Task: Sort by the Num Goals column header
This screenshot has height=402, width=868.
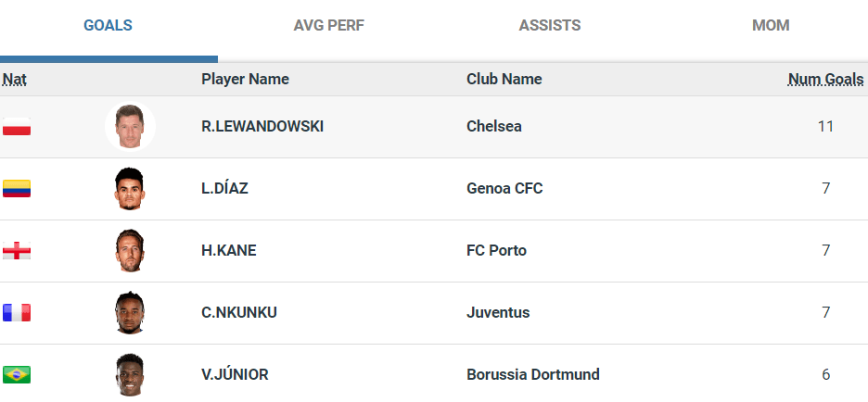Action: coord(825,80)
